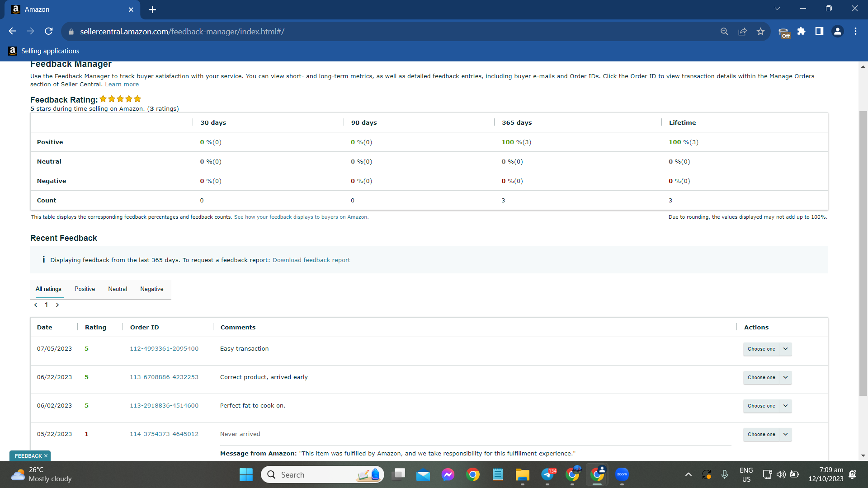Expand Choose one for Perfect fat row
The image size is (868, 488).
[767, 406]
